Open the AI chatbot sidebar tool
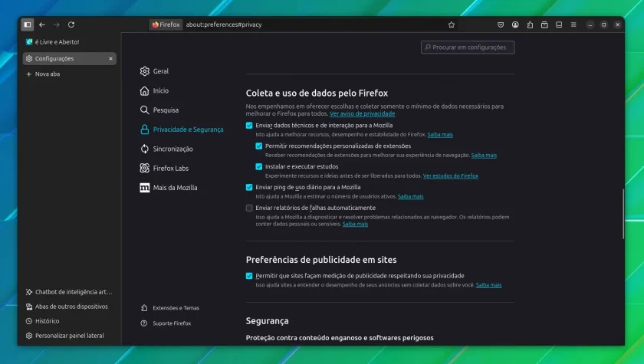The height and width of the screenshot is (364, 644). tap(69, 292)
